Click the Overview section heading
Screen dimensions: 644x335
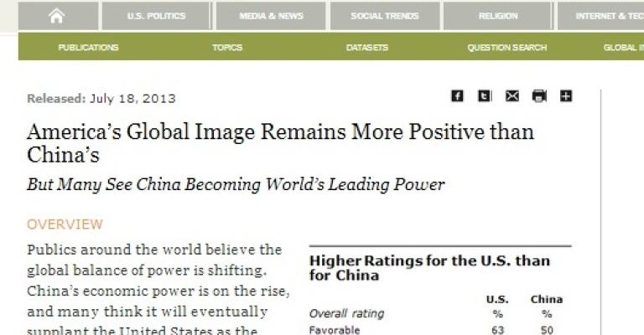65,224
